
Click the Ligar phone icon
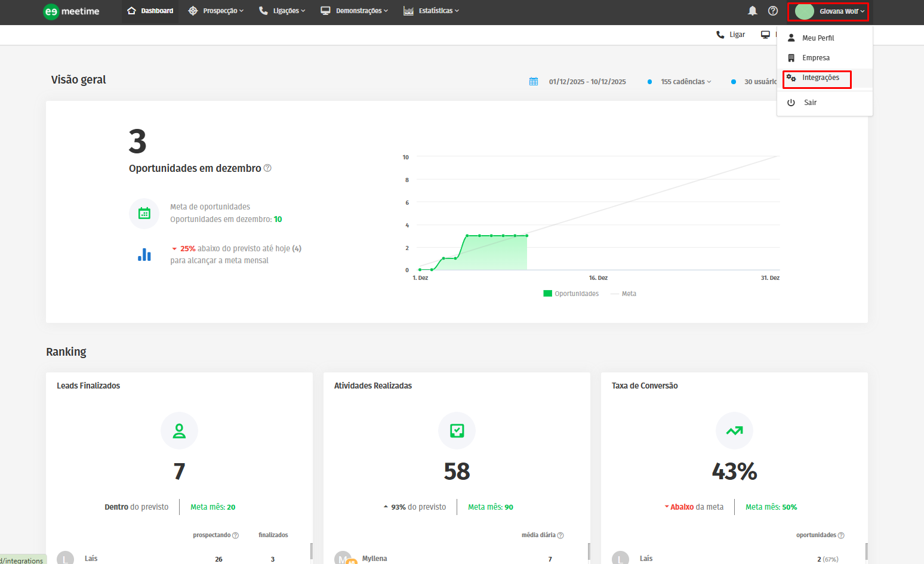720,35
